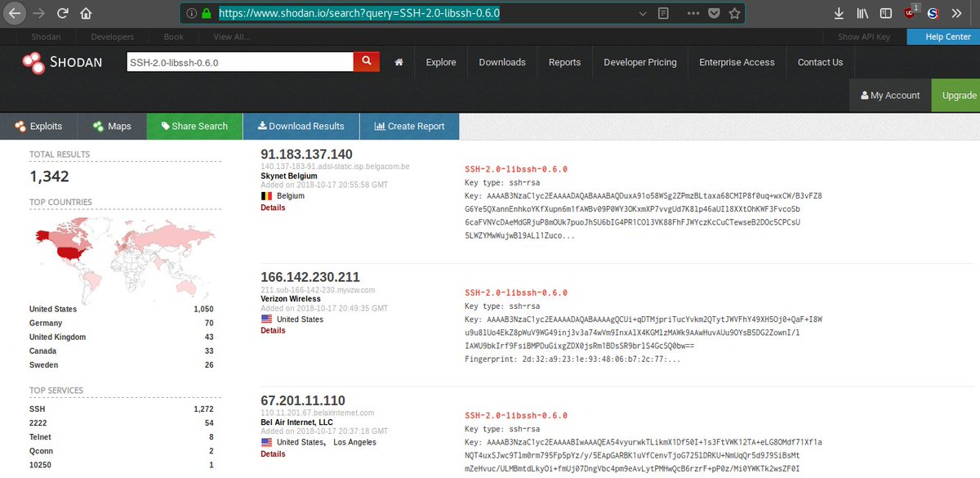Open the Maps tab

pyautogui.click(x=112, y=126)
